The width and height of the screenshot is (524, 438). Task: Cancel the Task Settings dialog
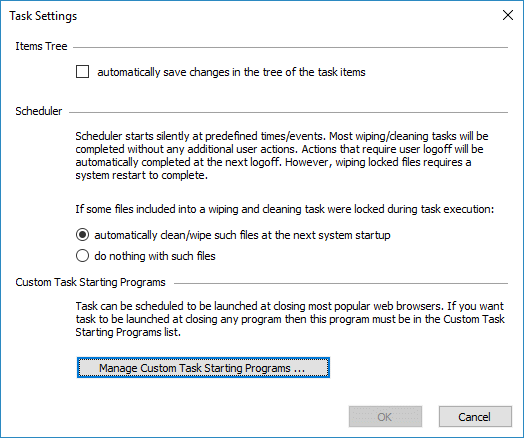(x=475, y=417)
